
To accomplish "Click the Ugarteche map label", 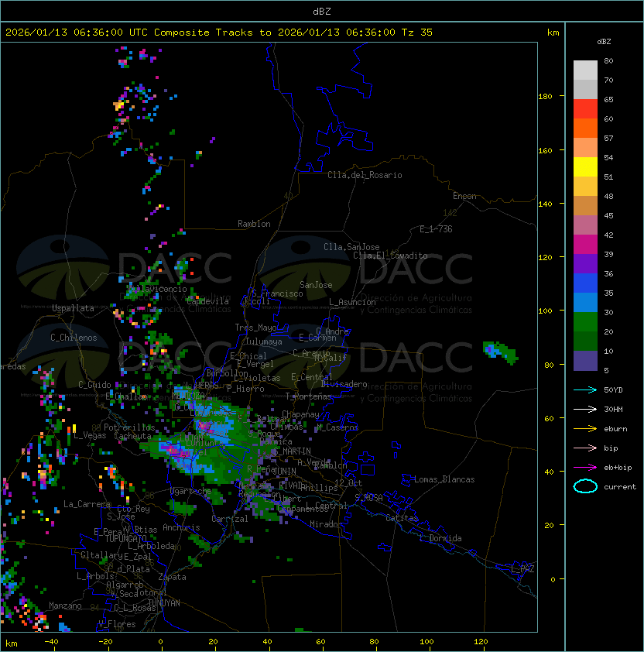I will [191, 491].
